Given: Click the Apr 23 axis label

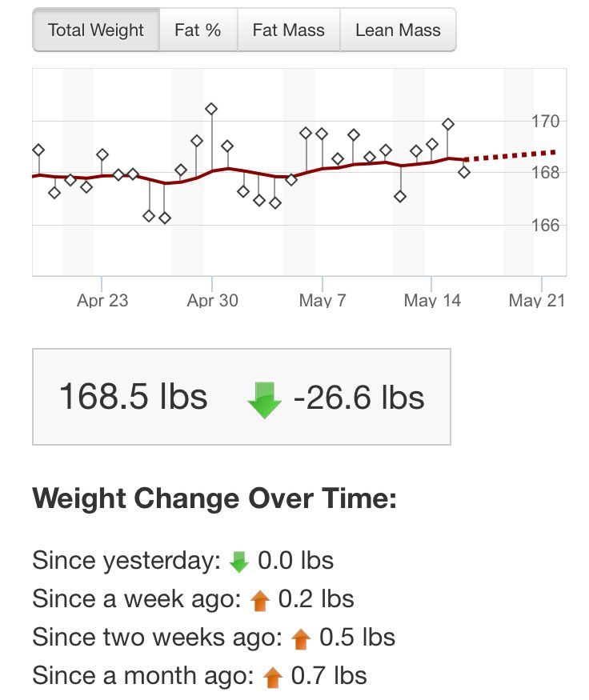Looking at the screenshot, I should coord(102,301).
